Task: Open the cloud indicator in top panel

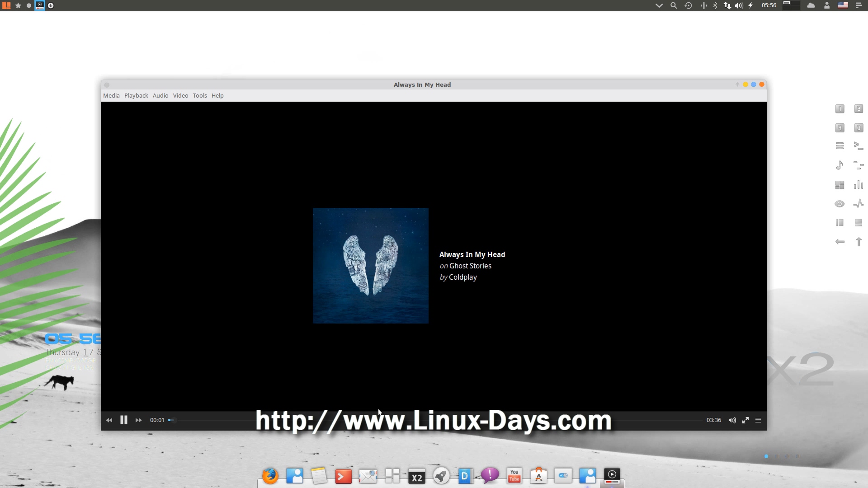Action: click(x=811, y=5)
